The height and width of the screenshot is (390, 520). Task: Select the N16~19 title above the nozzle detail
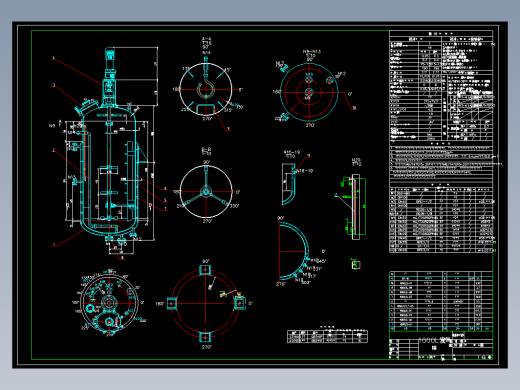point(292,152)
